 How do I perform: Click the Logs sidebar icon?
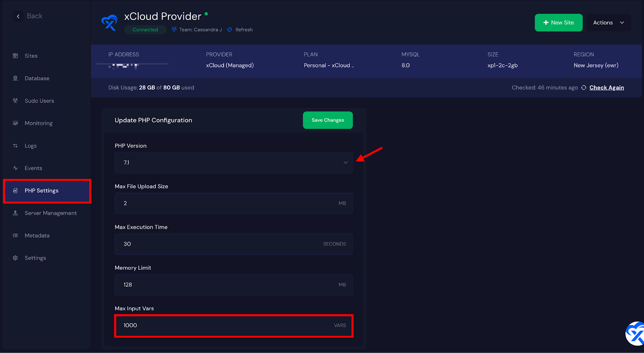coord(15,146)
